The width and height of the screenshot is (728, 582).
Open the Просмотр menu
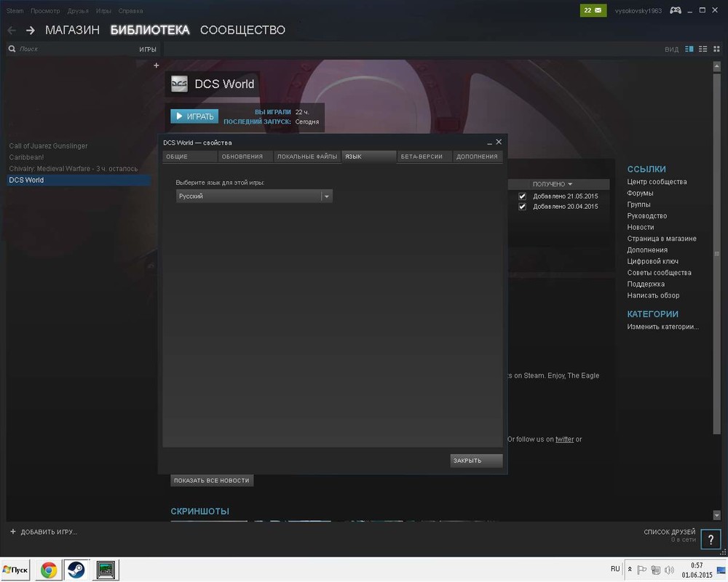[45, 11]
